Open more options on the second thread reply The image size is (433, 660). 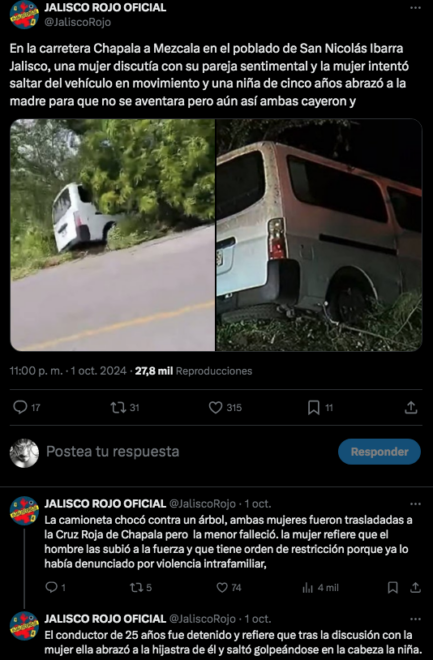coord(415,619)
